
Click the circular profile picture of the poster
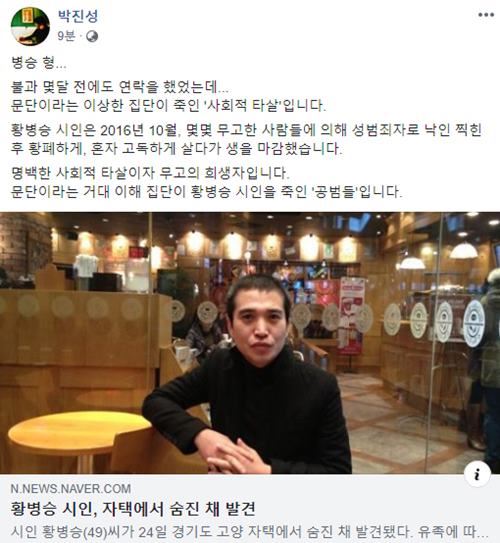pyautogui.click(x=30, y=26)
